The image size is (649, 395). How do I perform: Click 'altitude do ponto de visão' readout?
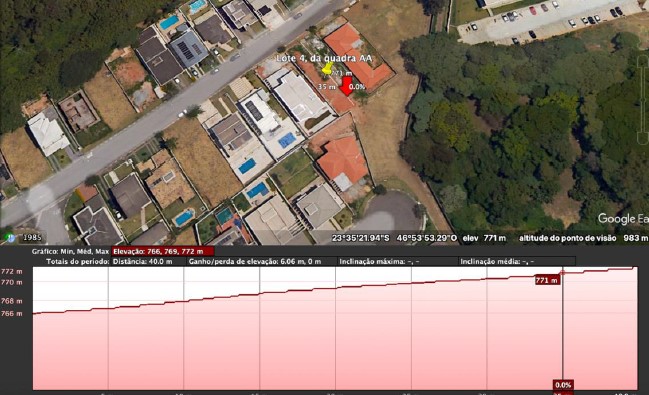[x=583, y=238]
